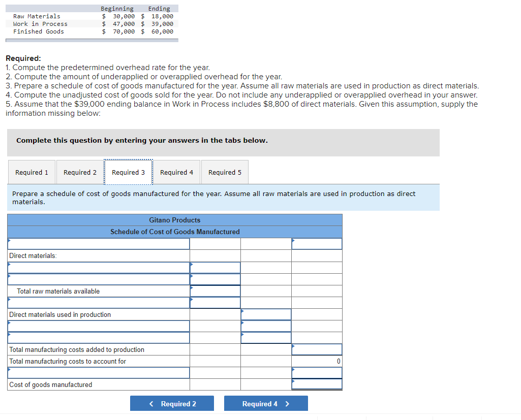
Task: Go to the Required 4 tab
Action: [176, 172]
